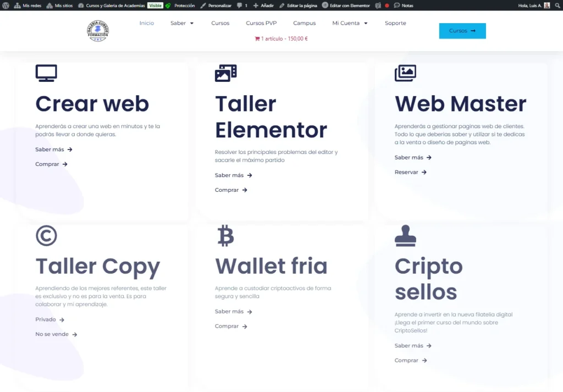Open the Campus menu item
The image size is (563, 392).
click(304, 24)
